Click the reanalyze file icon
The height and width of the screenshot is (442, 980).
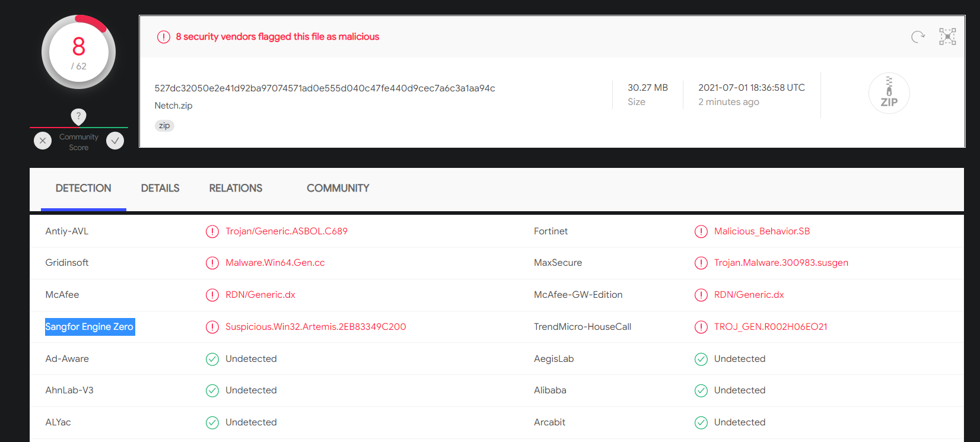pyautogui.click(x=918, y=36)
